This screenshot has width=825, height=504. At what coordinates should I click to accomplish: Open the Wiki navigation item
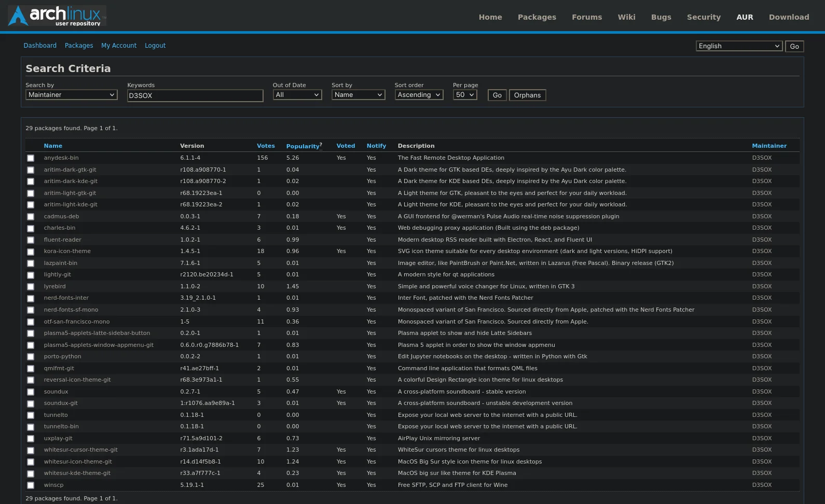click(x=626, y=17)
